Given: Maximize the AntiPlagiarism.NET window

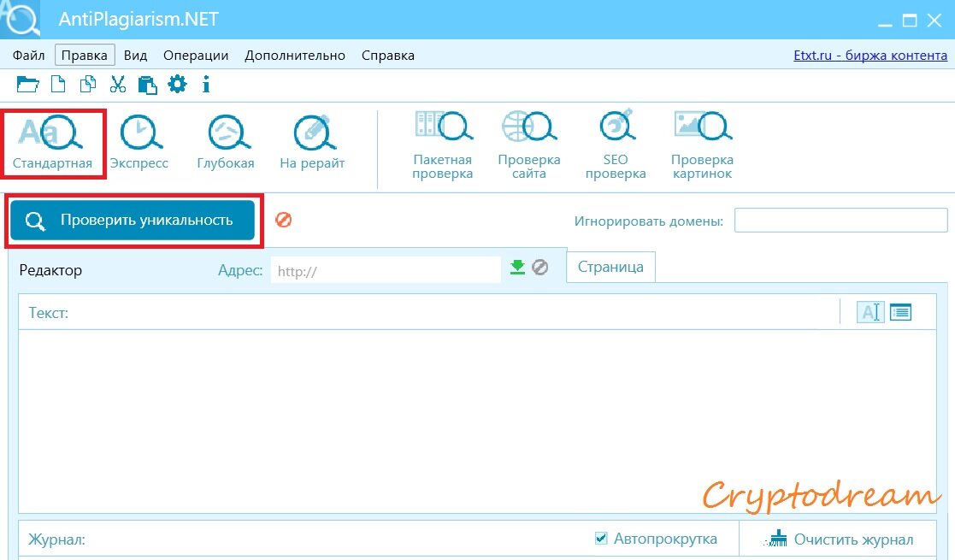Looking at the screenshot, I should coord(910,21).
